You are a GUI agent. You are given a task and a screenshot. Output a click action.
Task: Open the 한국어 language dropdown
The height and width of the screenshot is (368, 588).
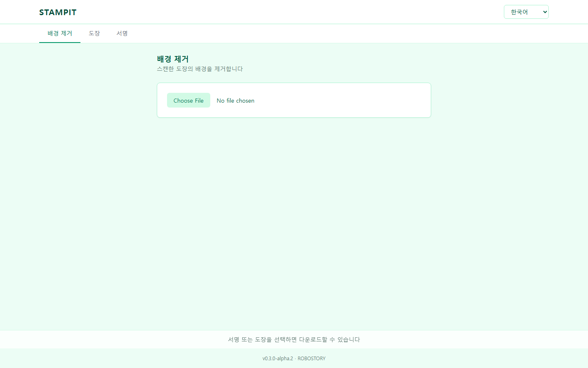tap(526, 12)
